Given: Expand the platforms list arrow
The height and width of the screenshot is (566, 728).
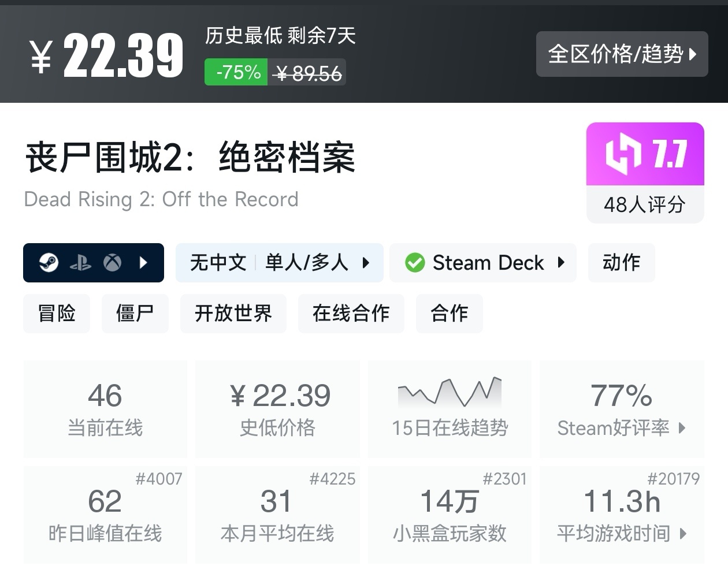Looking at the screenshot, I should 143,263.
